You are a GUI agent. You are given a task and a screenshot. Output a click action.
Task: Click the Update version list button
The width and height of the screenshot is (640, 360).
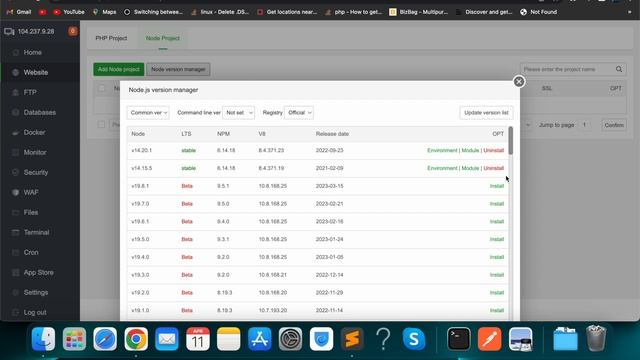point(486,113)
